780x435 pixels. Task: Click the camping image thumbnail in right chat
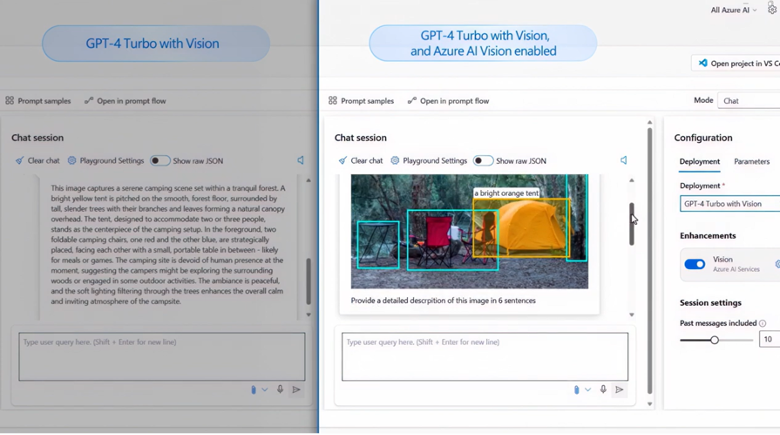[x=469, y=231]
